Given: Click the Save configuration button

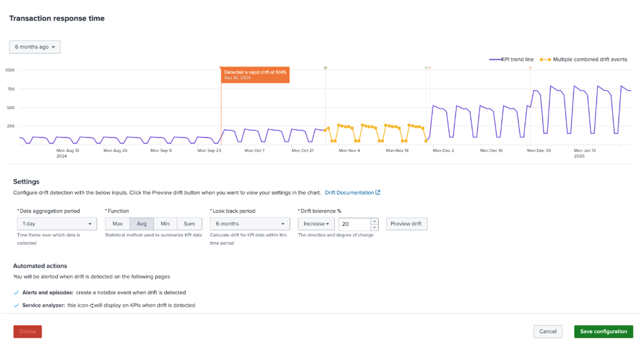Looking at the screenshot, I should tap(603, 331).
